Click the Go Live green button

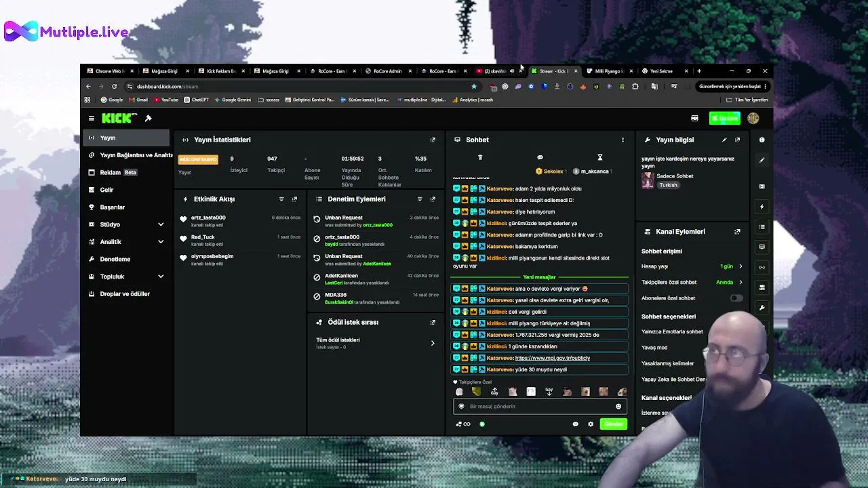pos(725,119)
